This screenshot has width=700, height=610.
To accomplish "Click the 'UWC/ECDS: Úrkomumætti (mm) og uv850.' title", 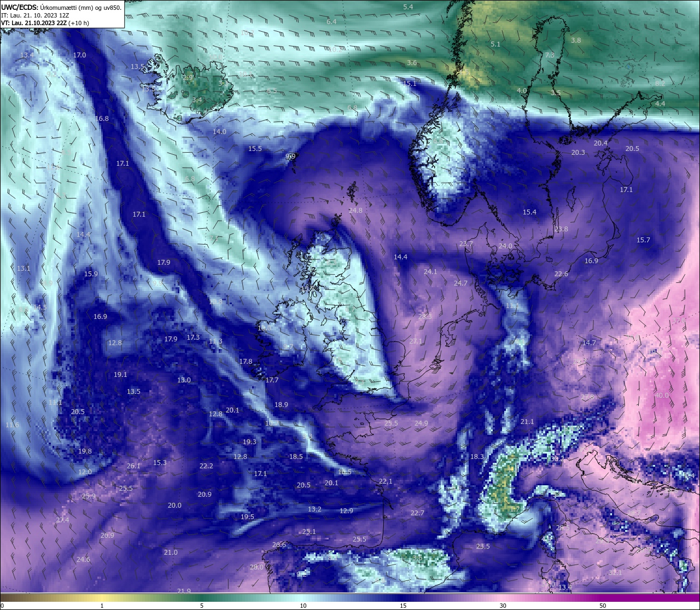I will point(61,7).
